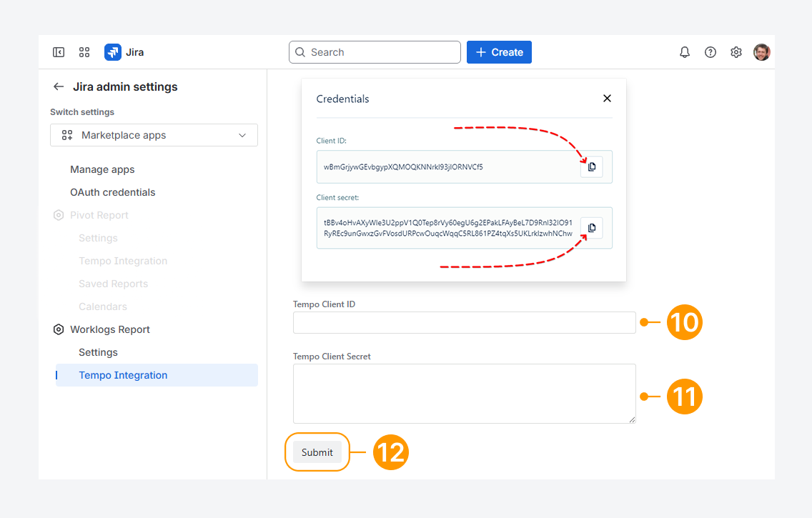The width and height of the screenshot is (812, 518).
Task: Open Tempo Integration under Pivot Report
Action: pyautogui.click(x=123, y=261)
